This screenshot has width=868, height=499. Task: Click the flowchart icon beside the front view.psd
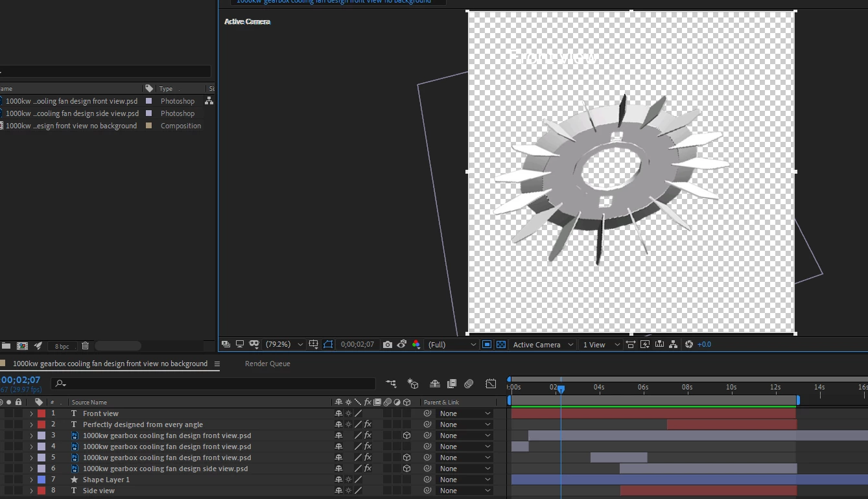[x=209, y=101]
